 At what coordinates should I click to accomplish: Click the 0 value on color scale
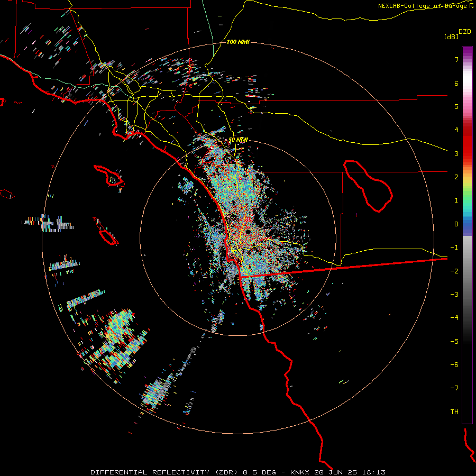[456, 224]
